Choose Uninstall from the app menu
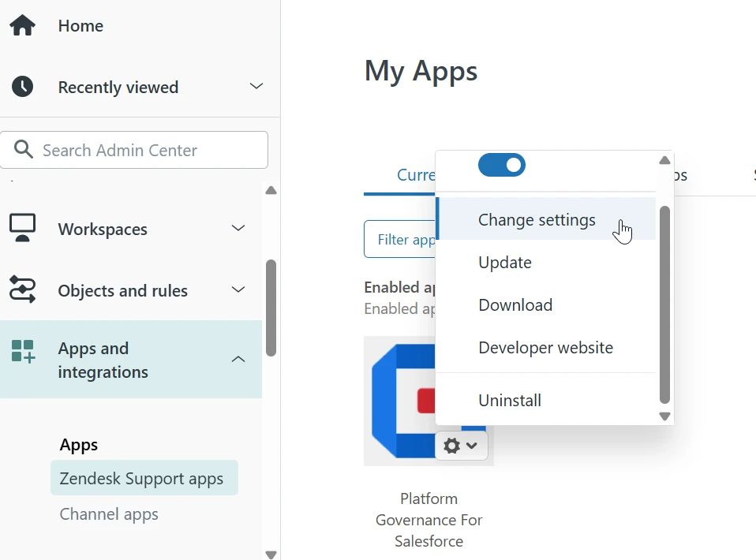This screenshot has width=756, height=560. tap(510, 401)
